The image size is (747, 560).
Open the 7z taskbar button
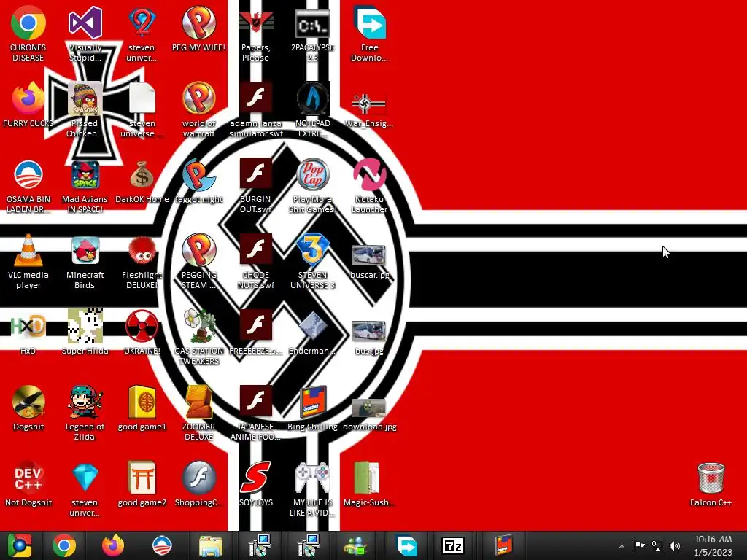[452, 545]
